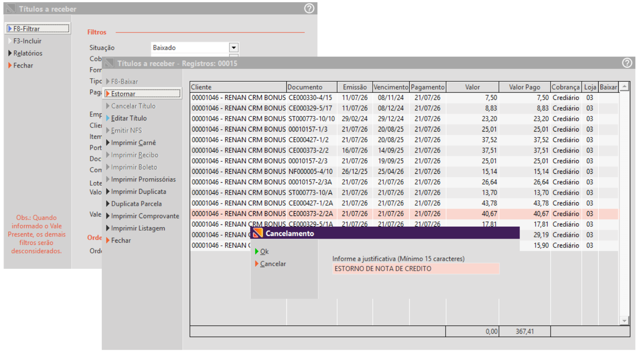Open the Situação dropdown showing Baixado
The width and height of the screenshot is (644, 352).
pos(233,48)
